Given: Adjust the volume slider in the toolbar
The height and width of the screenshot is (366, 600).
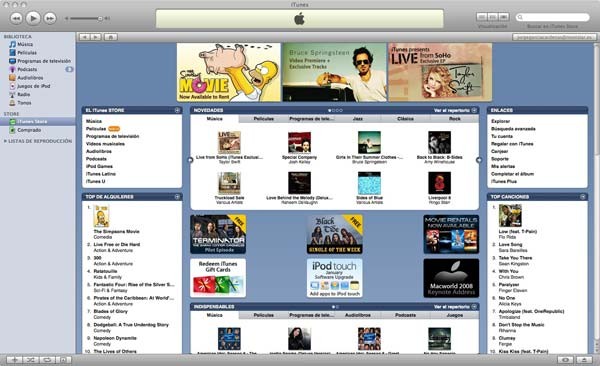Looking at the screenshot, I should tap(85, 18).
